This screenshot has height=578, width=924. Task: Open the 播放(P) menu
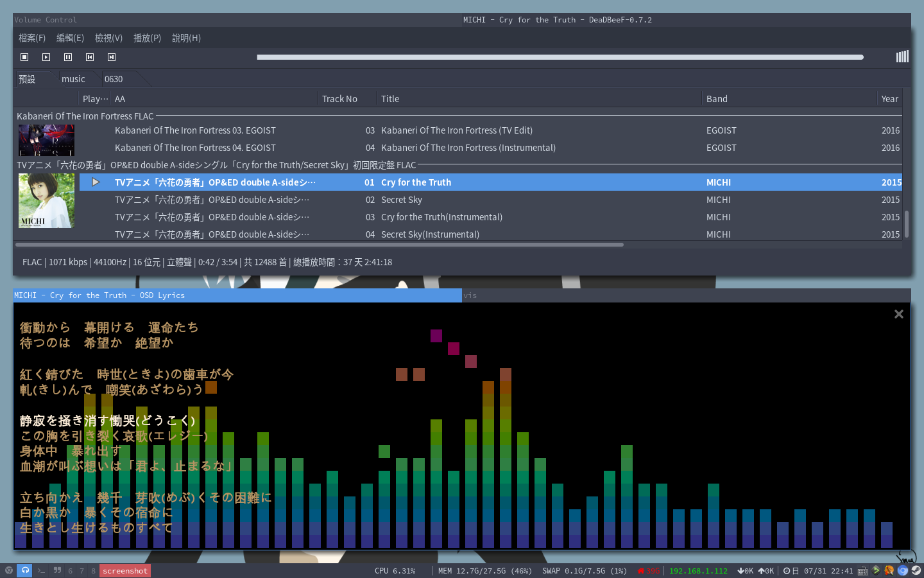click(147, 38)
